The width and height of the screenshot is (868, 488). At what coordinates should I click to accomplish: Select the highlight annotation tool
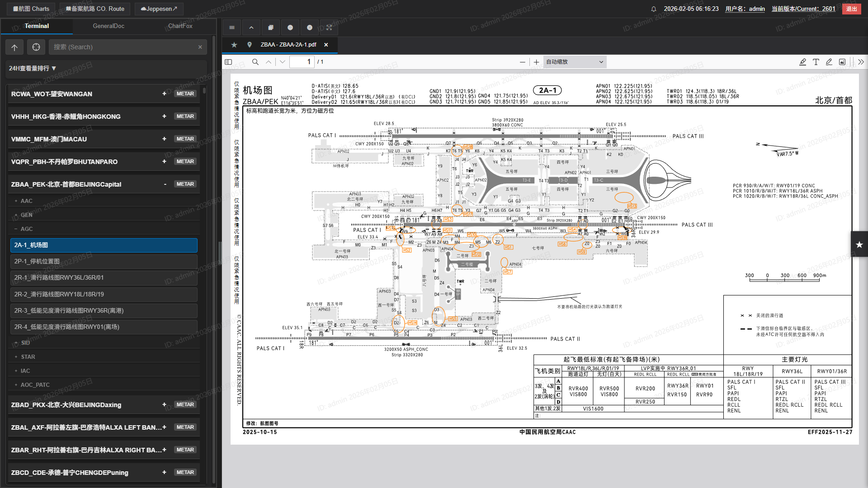click(x=802, y=62)
